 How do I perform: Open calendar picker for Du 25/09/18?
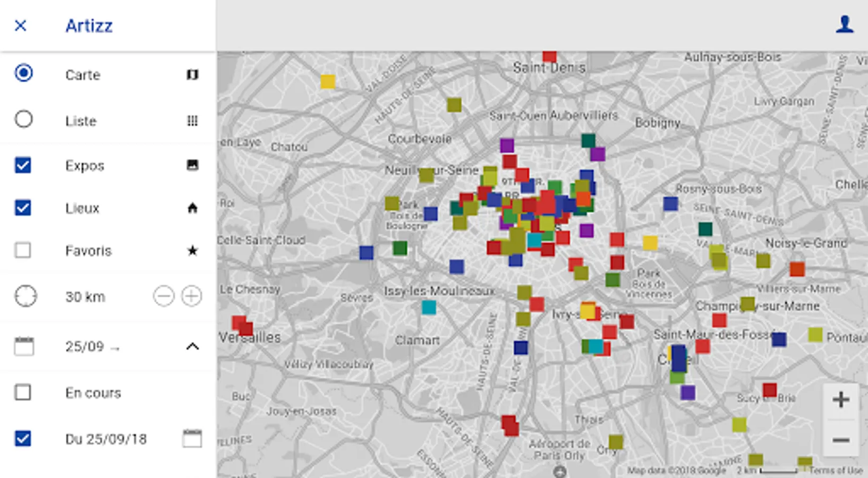click(192, 439)
